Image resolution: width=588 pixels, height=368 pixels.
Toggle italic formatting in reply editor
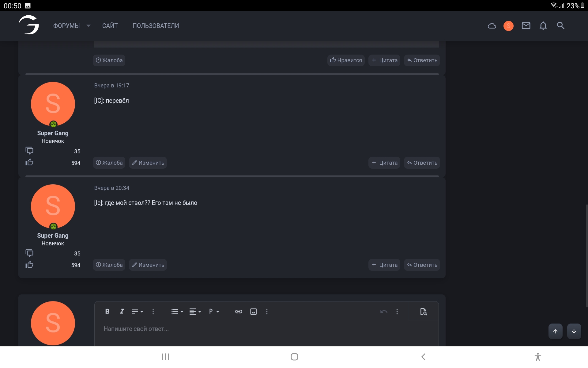(122, 311)
